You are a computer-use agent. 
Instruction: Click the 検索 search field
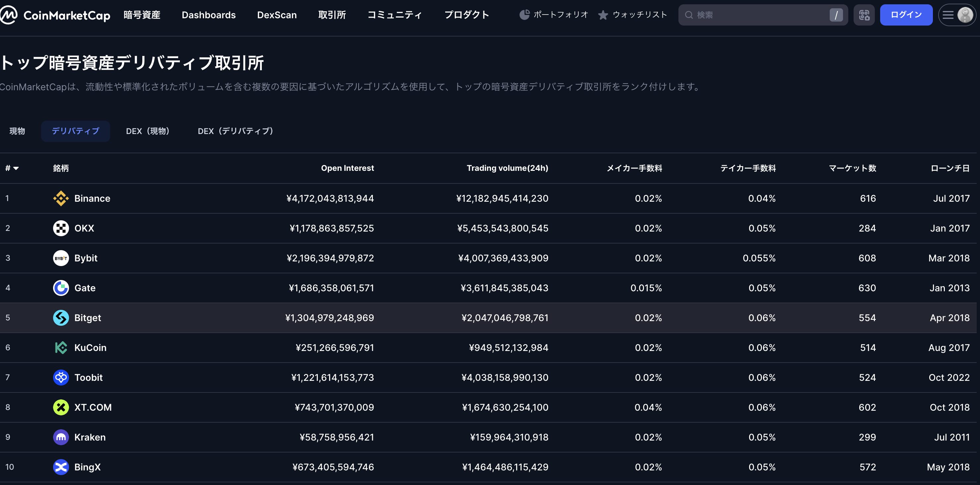[757, 15]
